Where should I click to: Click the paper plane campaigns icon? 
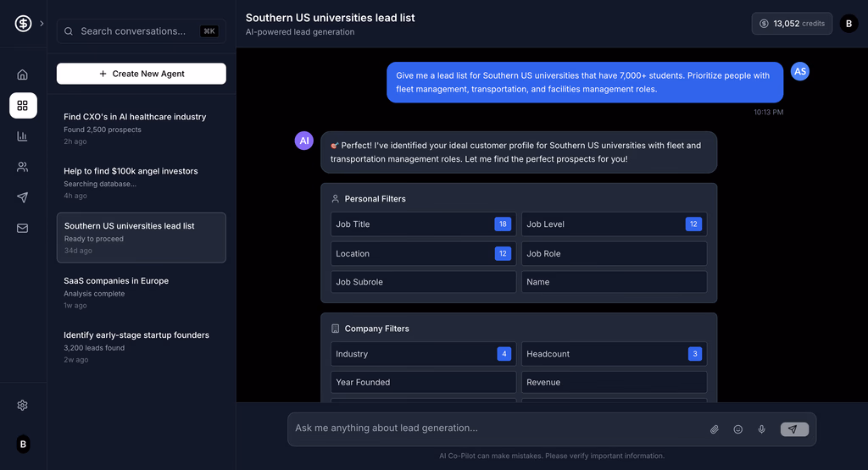(x=23, y=197)
